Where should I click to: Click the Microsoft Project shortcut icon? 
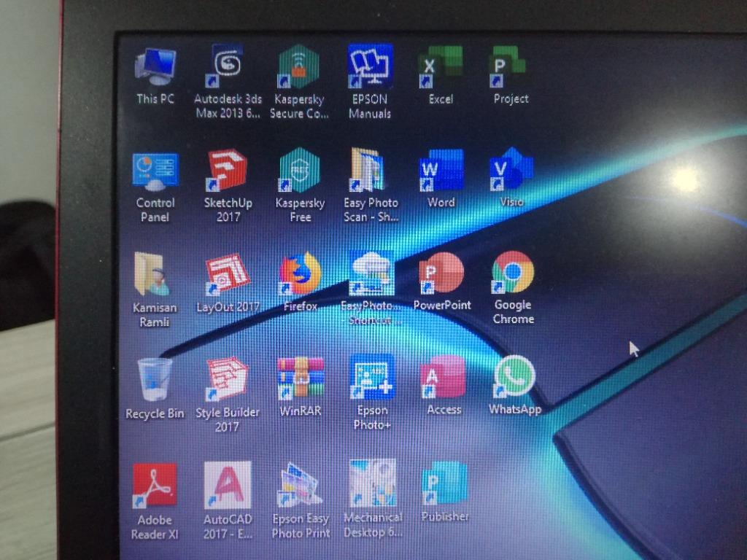coord(510,67)
